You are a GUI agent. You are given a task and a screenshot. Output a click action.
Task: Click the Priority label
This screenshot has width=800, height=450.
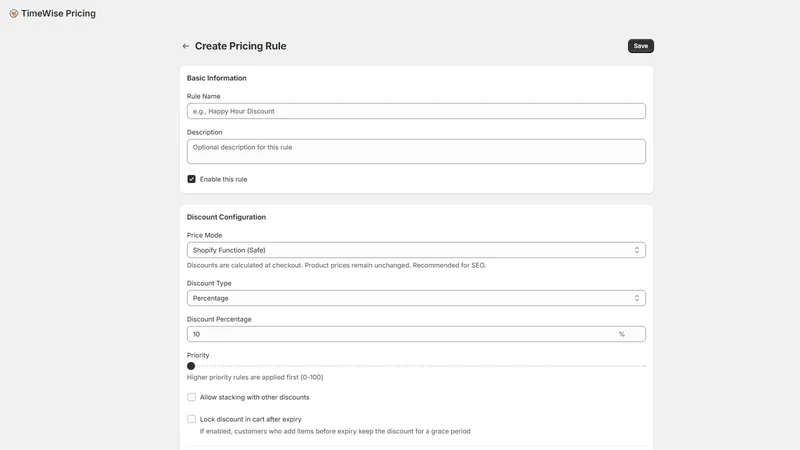(198, 355)
